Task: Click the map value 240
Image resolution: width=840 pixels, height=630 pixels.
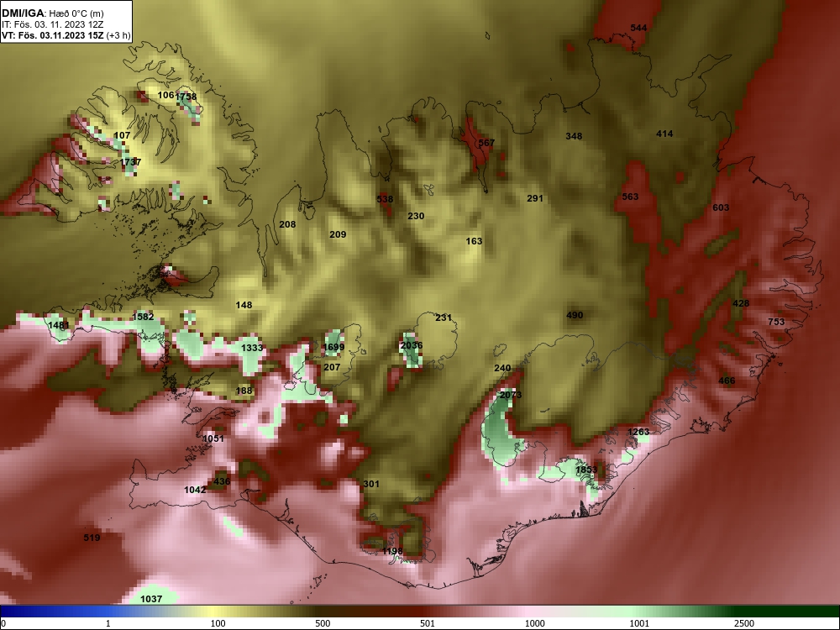Action: pyautogui.click(x=502, y=368)
